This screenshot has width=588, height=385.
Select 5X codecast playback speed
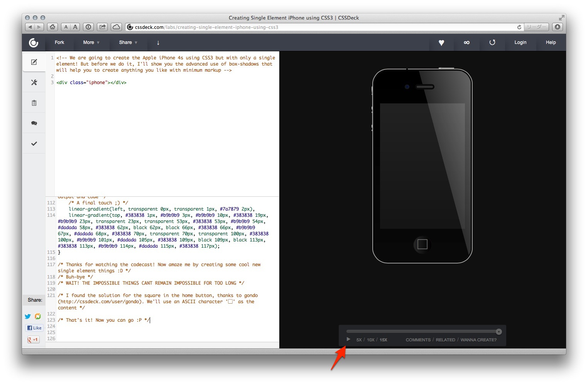pos(359,340)
